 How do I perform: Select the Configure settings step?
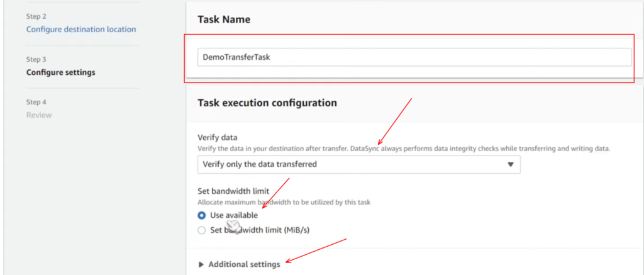coord(60,72)
